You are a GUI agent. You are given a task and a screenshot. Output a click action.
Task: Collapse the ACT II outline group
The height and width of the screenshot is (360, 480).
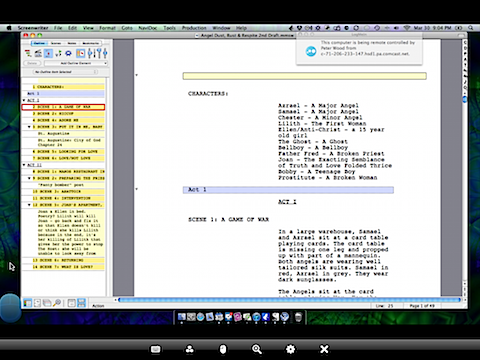(x=24, y=165)
